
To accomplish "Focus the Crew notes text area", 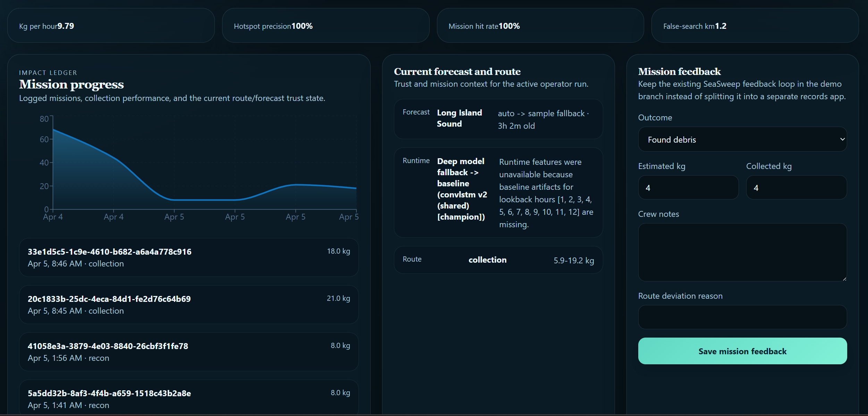I will click(x=742, y=252).
